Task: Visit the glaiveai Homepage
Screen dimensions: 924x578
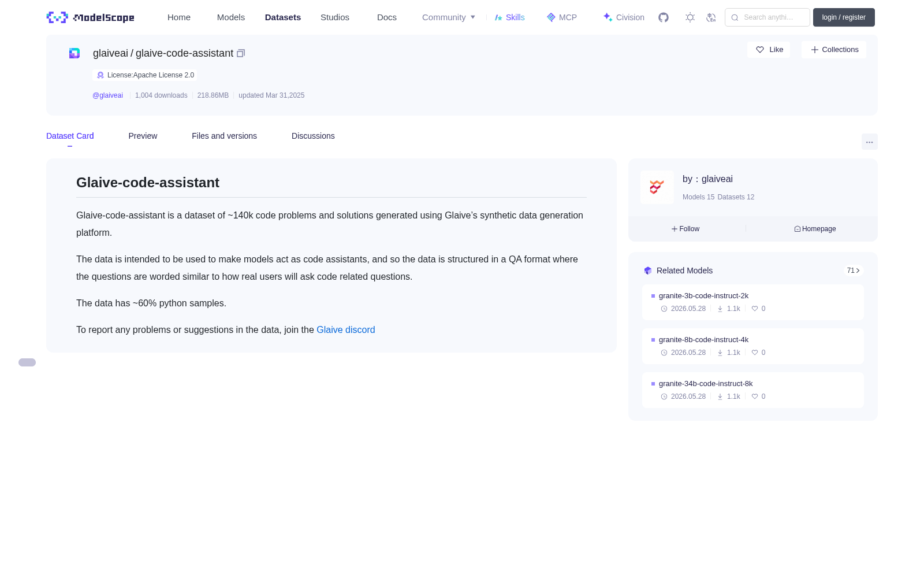Action: tap(815, 229)
